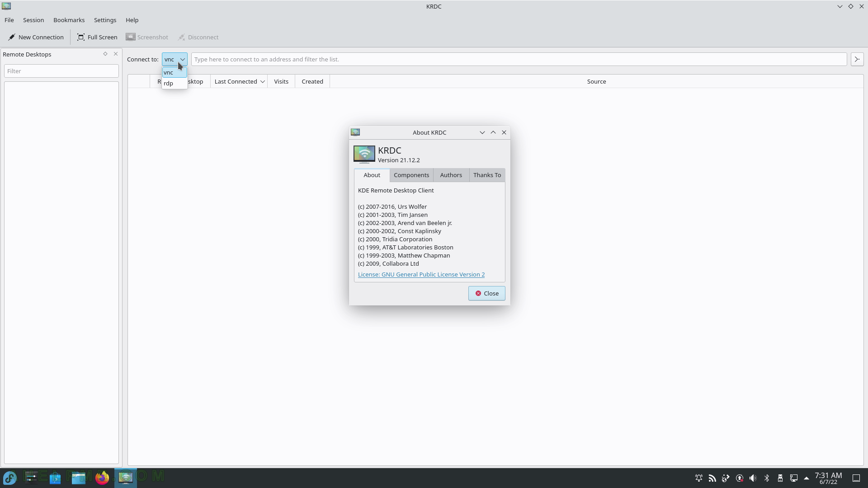Close the Remote Desktops panel
The height and width of the screenshot is (488, 868).
(x=116, y=54)
